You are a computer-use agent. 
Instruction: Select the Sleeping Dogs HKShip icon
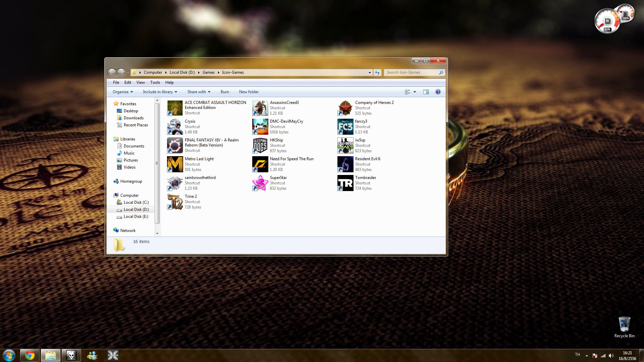260,145
